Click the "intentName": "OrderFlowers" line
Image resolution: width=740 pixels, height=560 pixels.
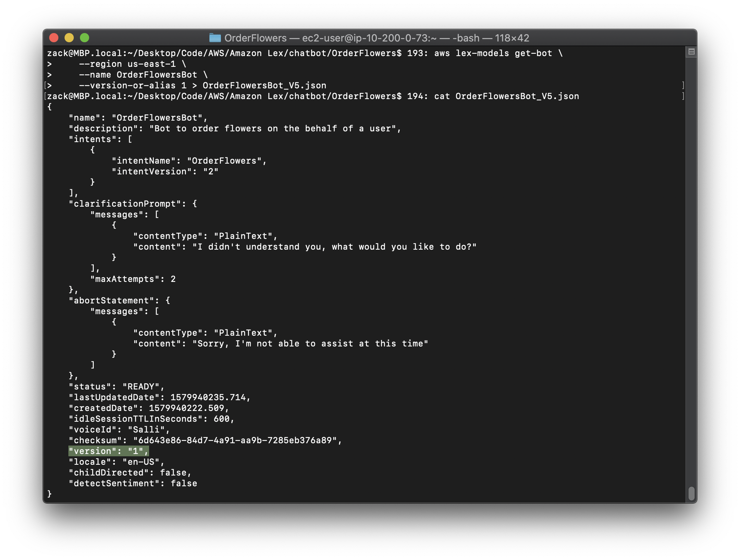pos(189,161)
